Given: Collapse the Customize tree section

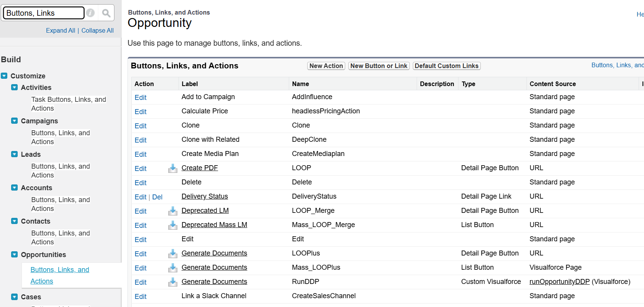Looking at the screenshot, I should (x=4, y=76).
